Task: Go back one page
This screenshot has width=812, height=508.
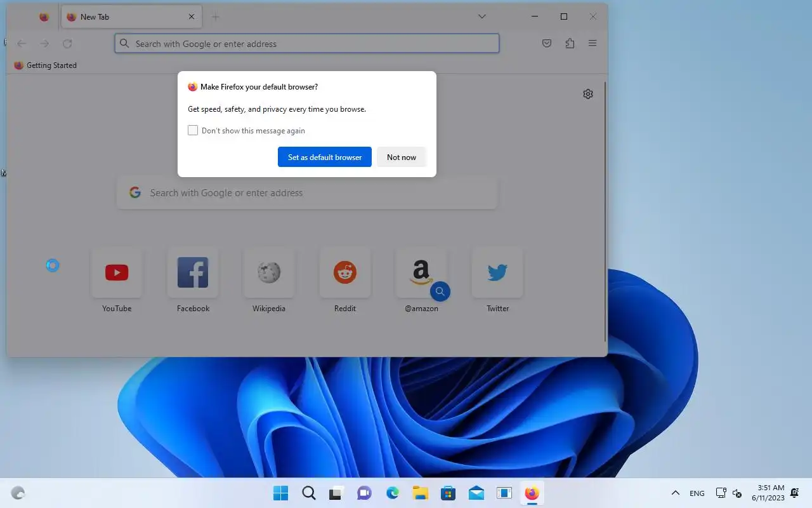Action: pos(22,43)
